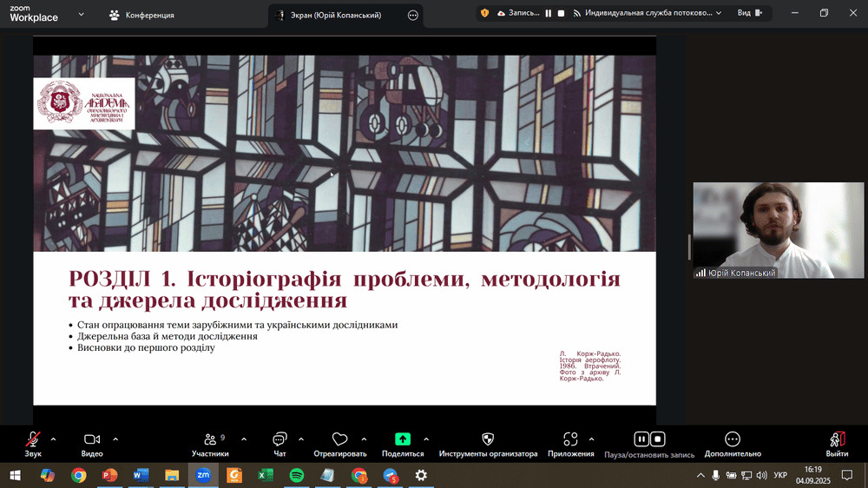The height and width of the screenshot is (488, 868).
Task: Expand video options arrow next to Видео
Action: [115, 439]
